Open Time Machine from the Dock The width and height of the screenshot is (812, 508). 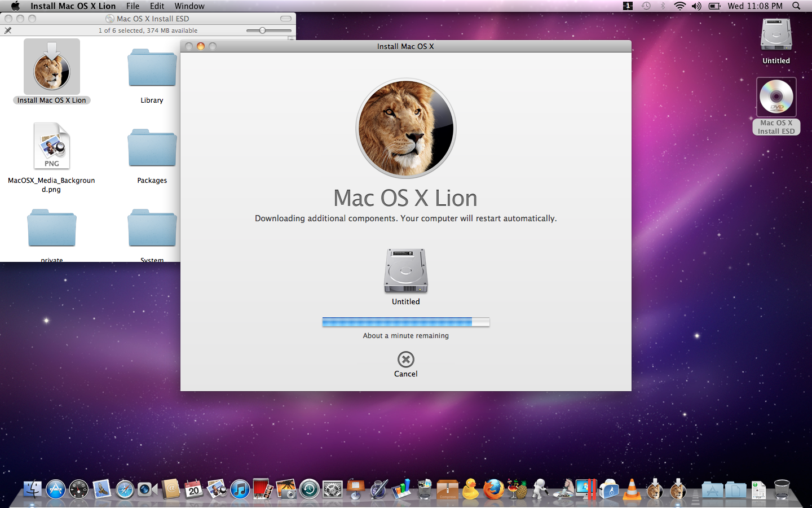(x=309, y=489)
